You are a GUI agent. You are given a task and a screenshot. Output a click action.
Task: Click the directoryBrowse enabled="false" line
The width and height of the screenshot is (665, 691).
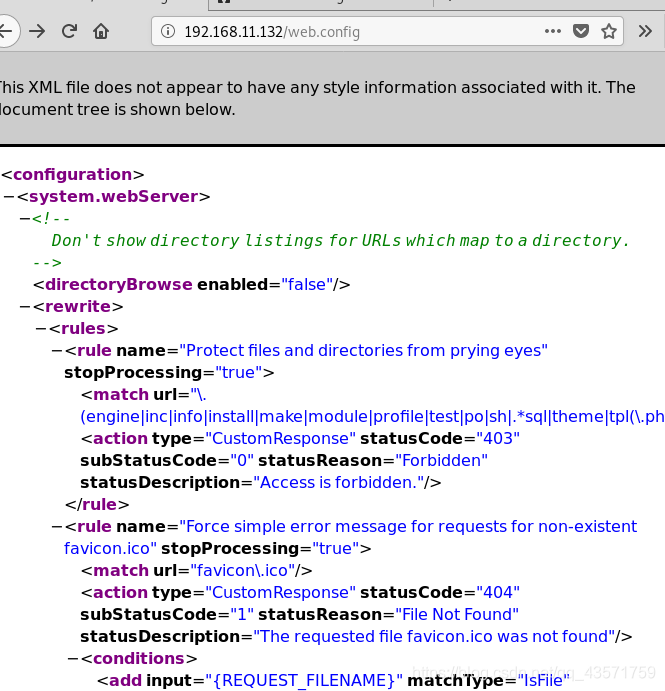point(192,285)
